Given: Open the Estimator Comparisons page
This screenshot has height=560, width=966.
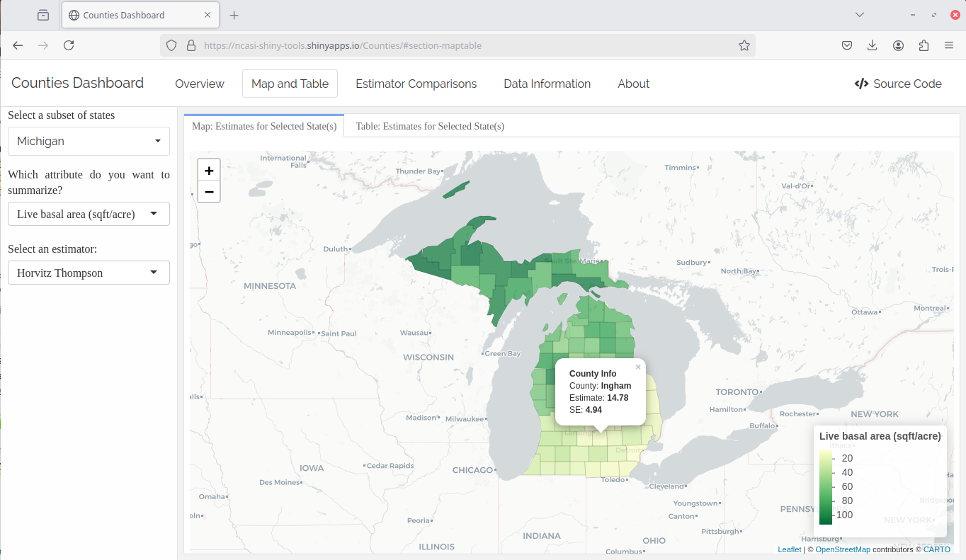Looking at the screenshot, I should point(416,84).
